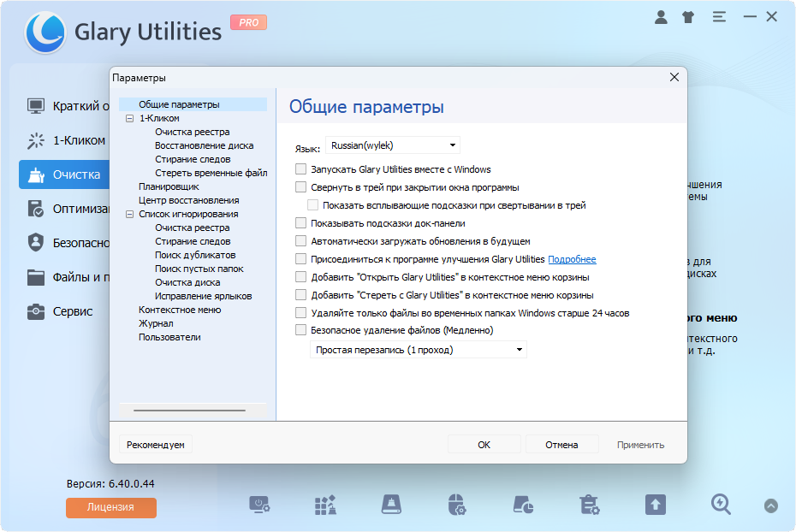
Task: Check "Безопасное удаление файлов (Медленно)" option
Action: (300, 330)
